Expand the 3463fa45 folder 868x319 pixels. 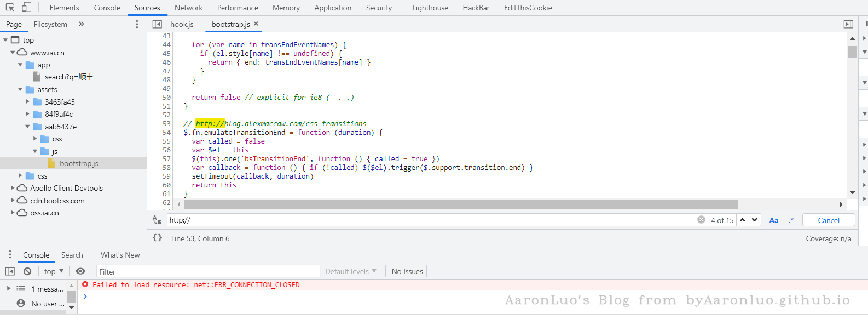point(27,102)
